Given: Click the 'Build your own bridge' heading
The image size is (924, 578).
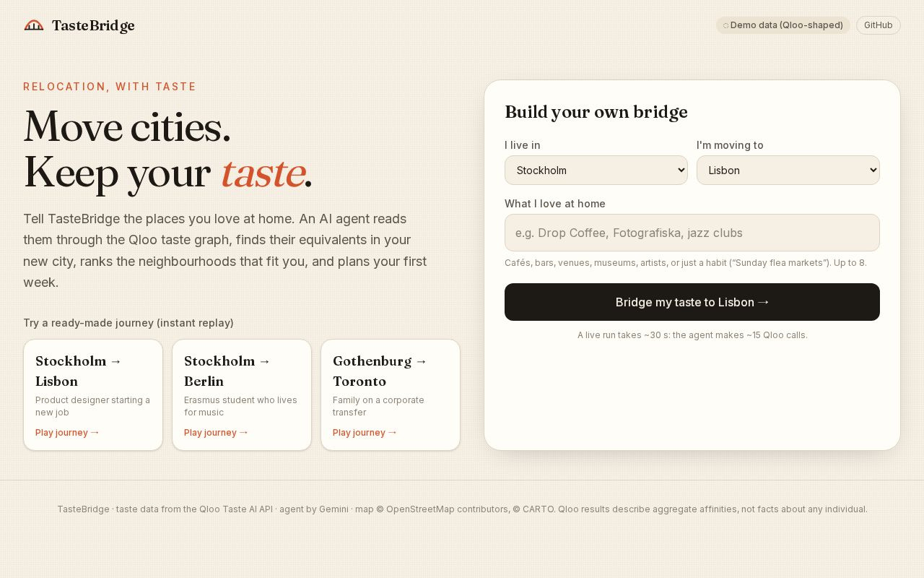Looking at the screenshot, I should tap(596, 112).
